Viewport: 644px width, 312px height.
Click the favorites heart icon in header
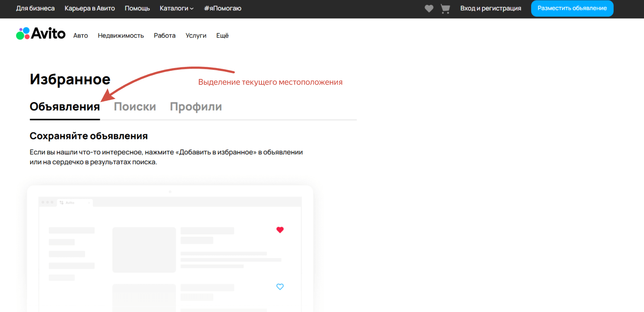(x=429, y=8)
